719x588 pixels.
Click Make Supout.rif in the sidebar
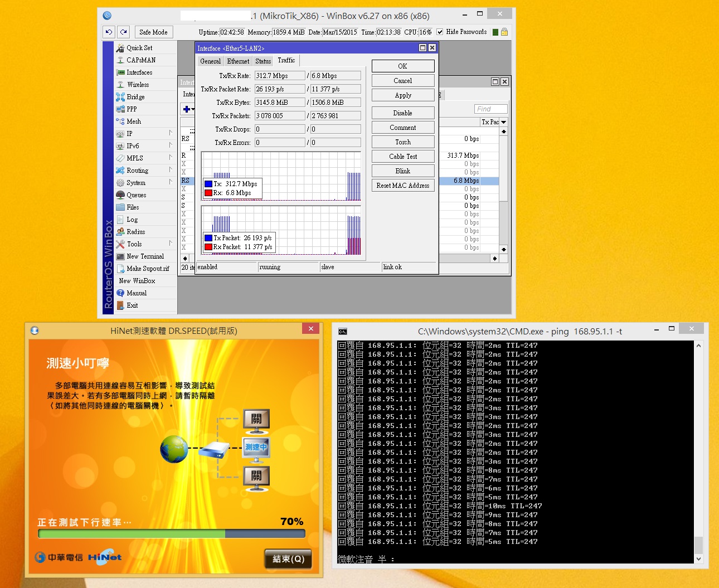tap(145, 269)
